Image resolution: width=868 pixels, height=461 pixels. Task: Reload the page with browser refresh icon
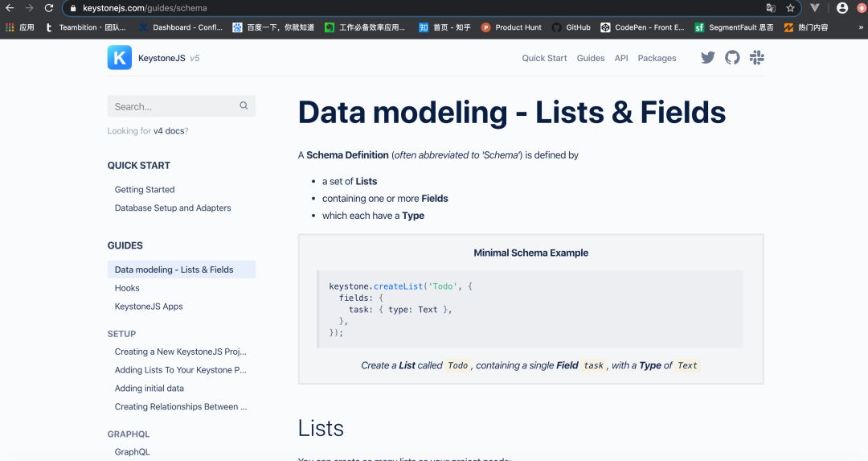click(x=49, y=8)
